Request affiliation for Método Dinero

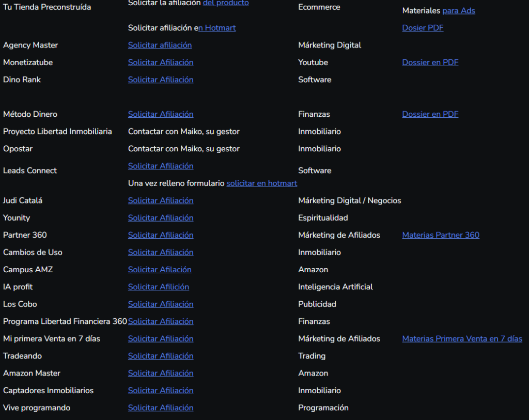pos(161,114)
